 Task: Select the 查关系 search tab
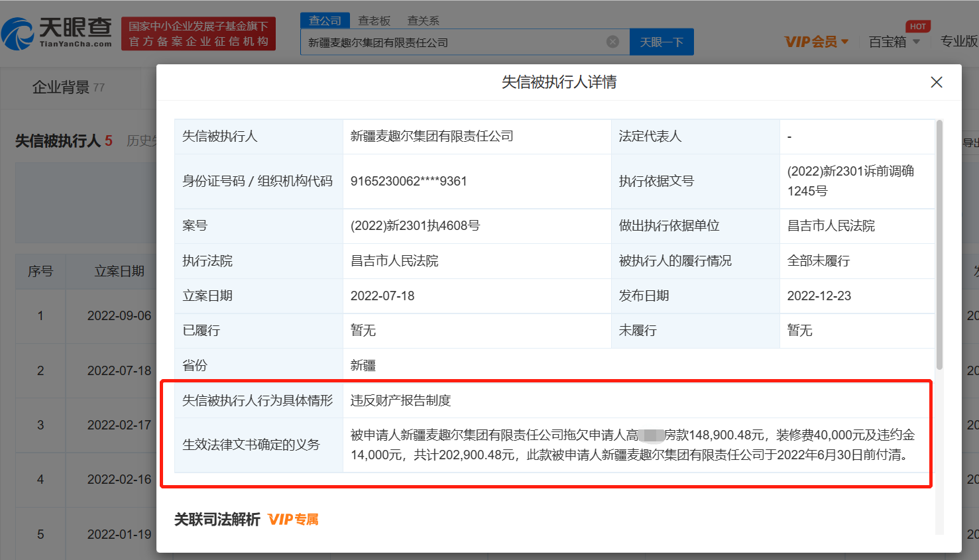pos(423,21)
